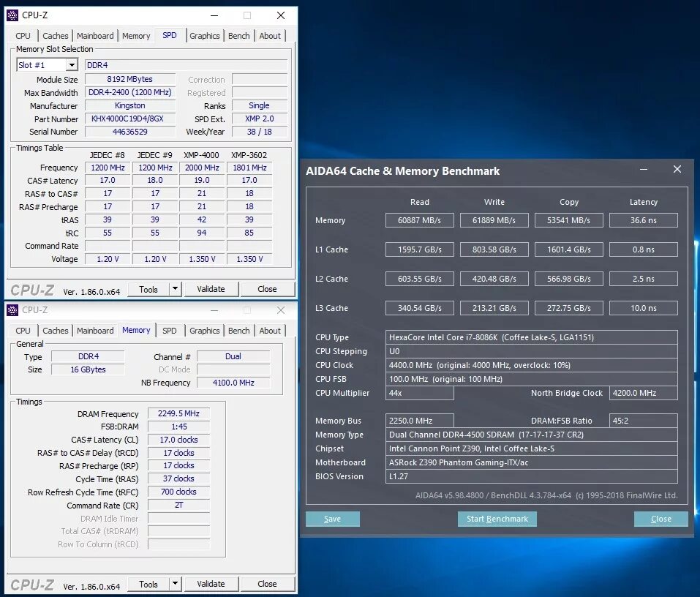Click Close button in top CPU-Z window

pyautogui.click(x=267, y=289)
